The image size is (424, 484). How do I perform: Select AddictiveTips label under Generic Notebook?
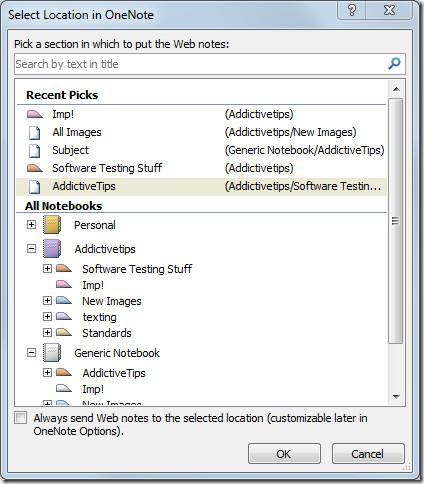114,373
